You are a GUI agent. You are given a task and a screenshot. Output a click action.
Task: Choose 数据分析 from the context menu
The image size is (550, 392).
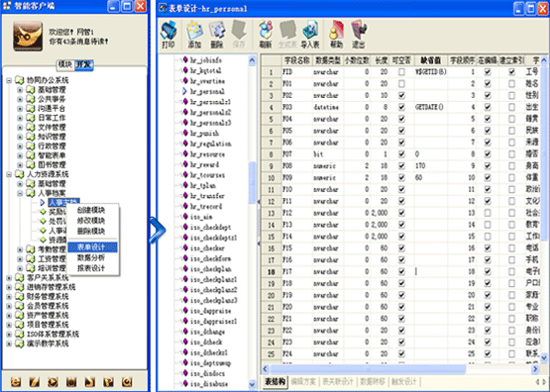[91, 257]
